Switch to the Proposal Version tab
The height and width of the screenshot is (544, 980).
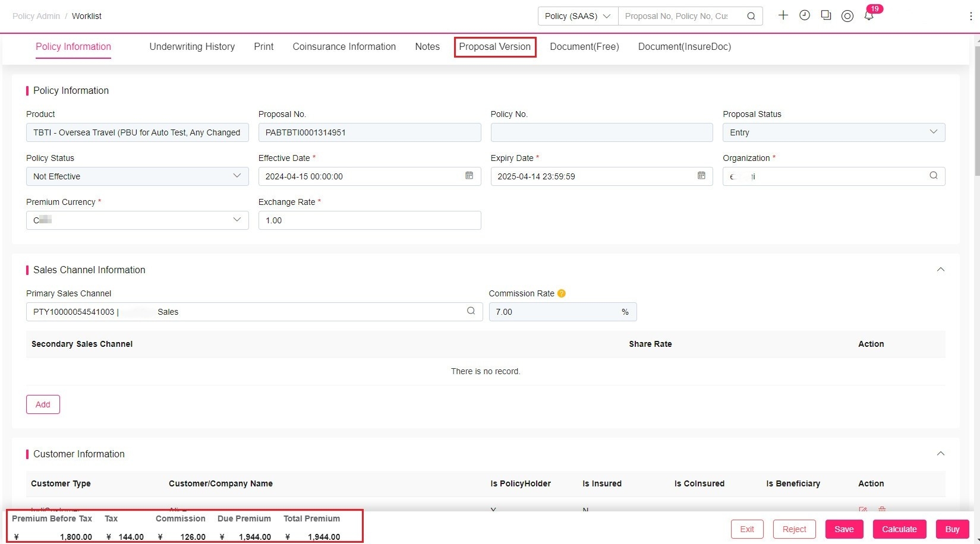(495, 47)
